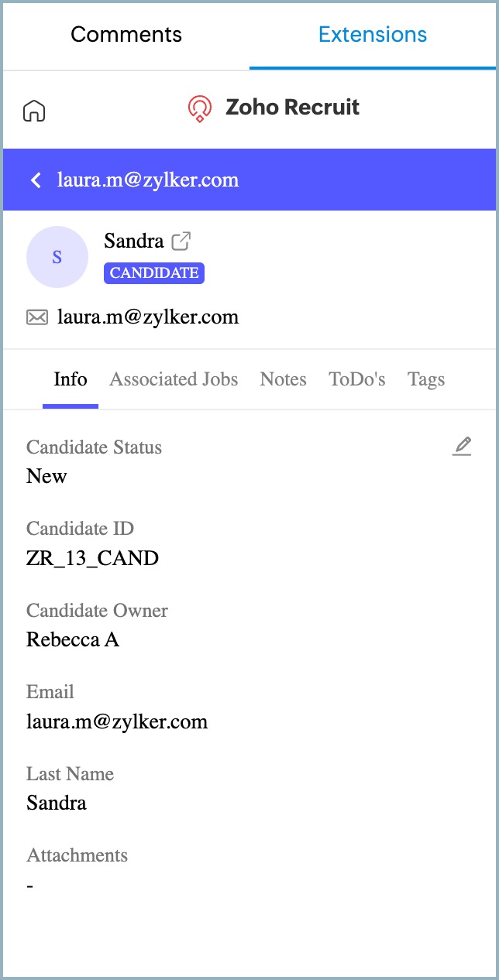The width and height of the screenshot is (499, 980).
Task: Click the pencil edit icon
Action: (x=462, y=446)
